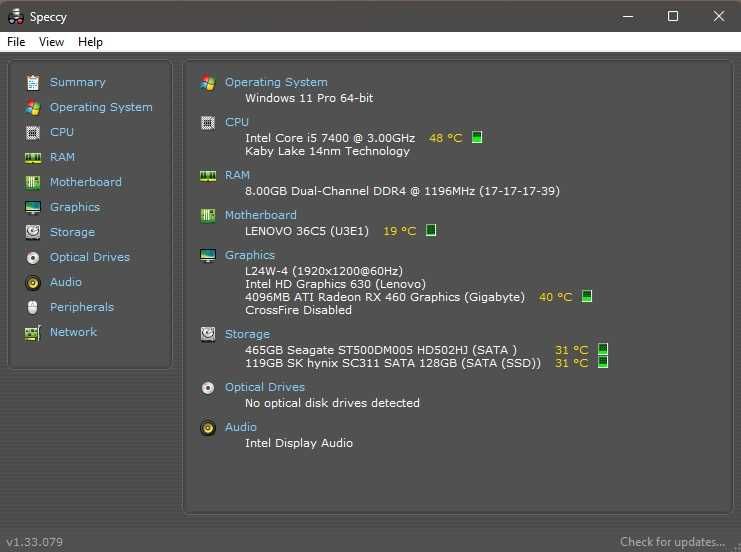The width and height of the screenshot is (741, 552).
Task: Click the Operating System Windows flag sidebar icon
Action: coord(33,108)
